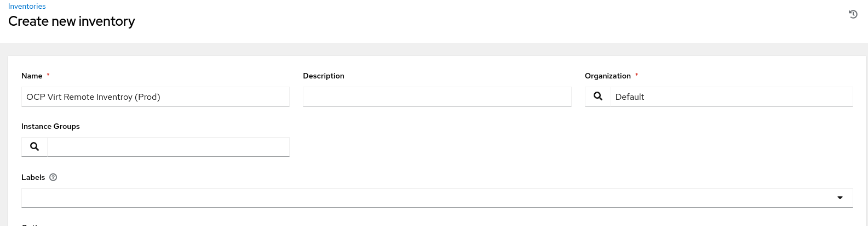868x226 pixels.
Task: Click the red asterisk beside Organization
Action: tap(636, 75)
